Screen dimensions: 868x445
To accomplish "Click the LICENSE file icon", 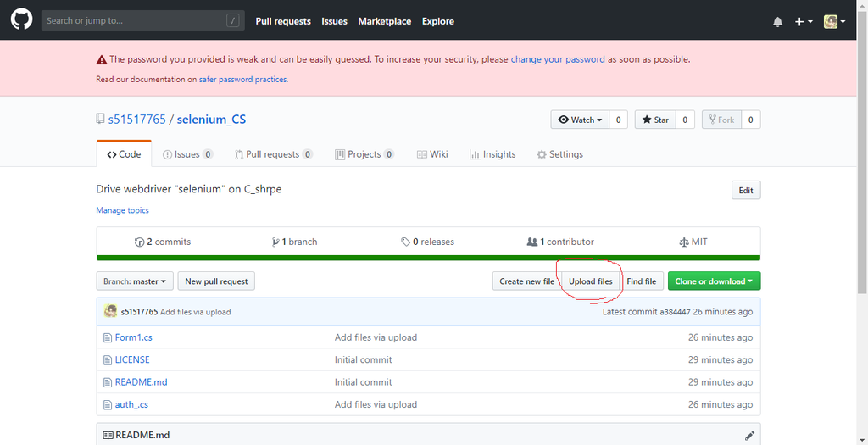I will (x=108, y=359).
